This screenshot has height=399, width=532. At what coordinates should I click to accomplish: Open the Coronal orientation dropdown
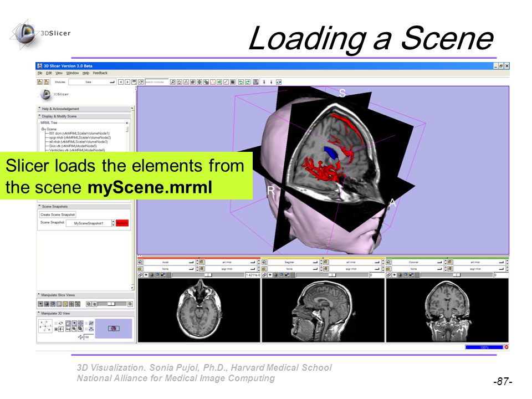[x=418, y=262]
